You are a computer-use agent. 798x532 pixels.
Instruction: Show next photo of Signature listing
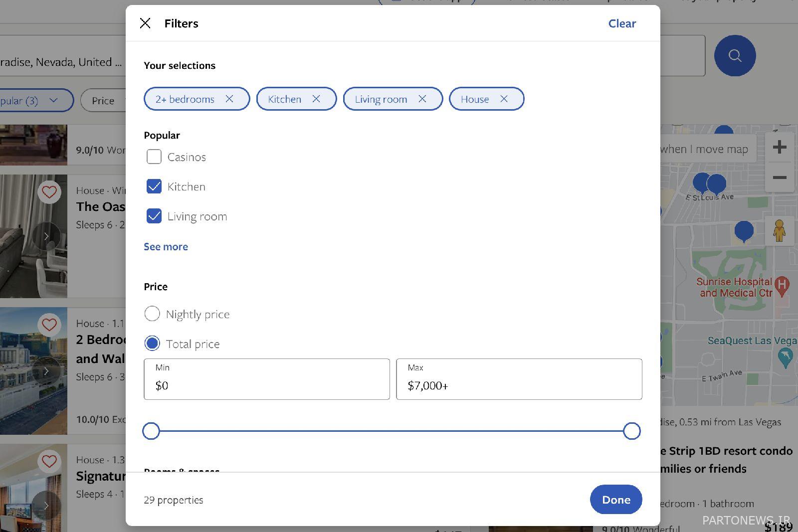(46, 505)
